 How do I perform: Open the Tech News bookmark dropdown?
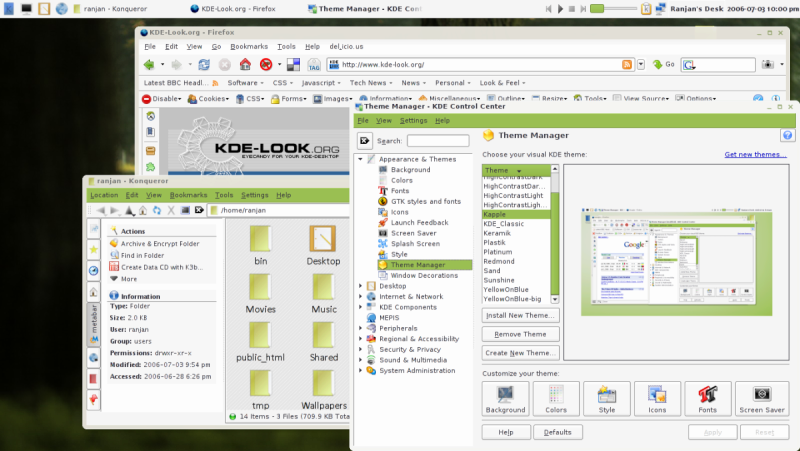tap(371, 83)
